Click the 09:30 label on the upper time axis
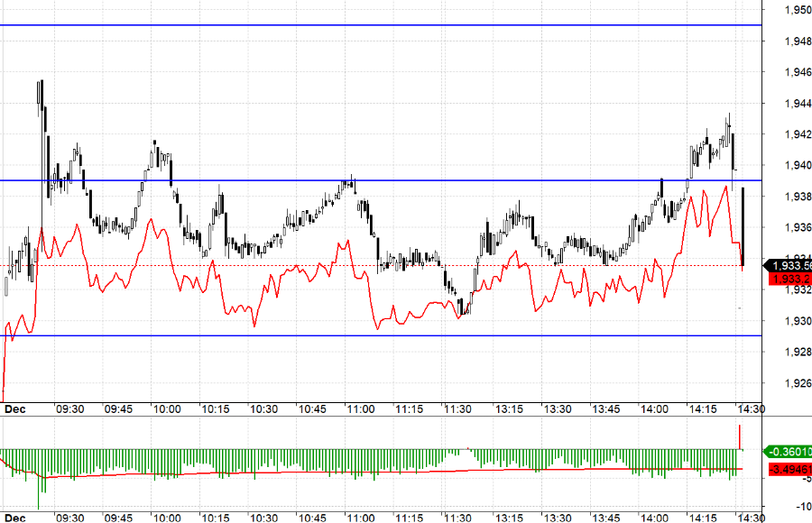This screenshot has width=812, height=523. 69,408
